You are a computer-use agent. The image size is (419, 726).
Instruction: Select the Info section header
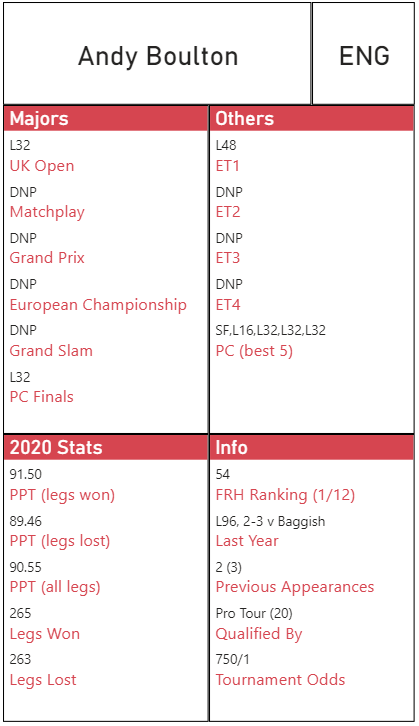(312, 447)
